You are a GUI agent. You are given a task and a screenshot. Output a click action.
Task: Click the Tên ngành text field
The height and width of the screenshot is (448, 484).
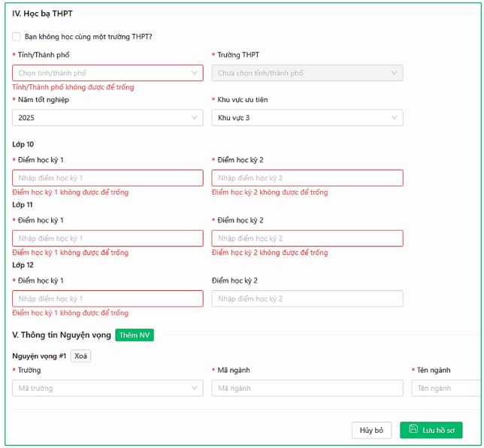point(446,389)
